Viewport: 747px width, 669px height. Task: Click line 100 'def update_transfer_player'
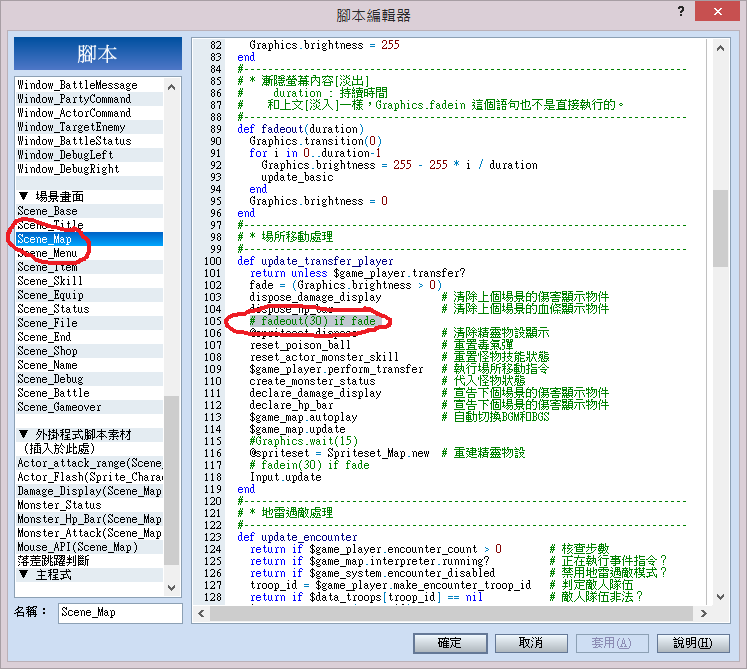[x=315, y=261]
